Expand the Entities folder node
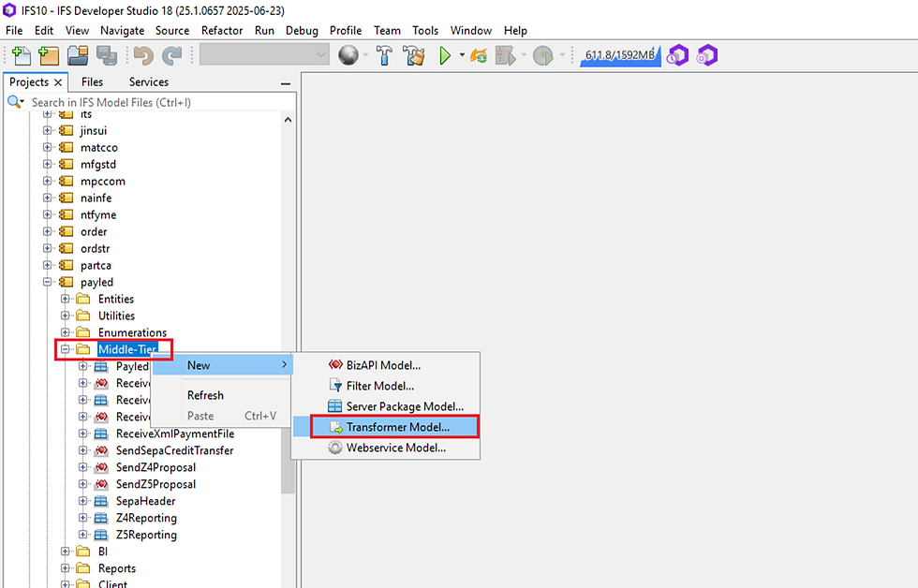This screenshot has width=918, height=588. 65,299
